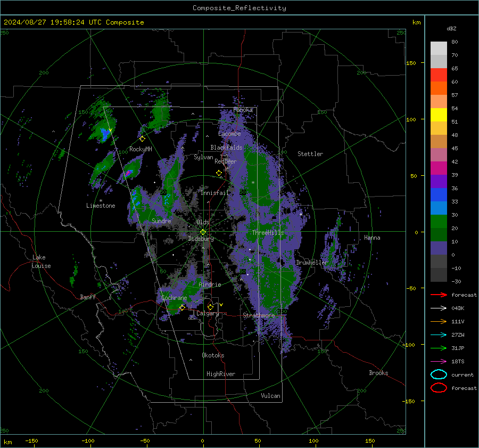Click the Brooks city label
479x448 pixels.
(x=378, y=373)
